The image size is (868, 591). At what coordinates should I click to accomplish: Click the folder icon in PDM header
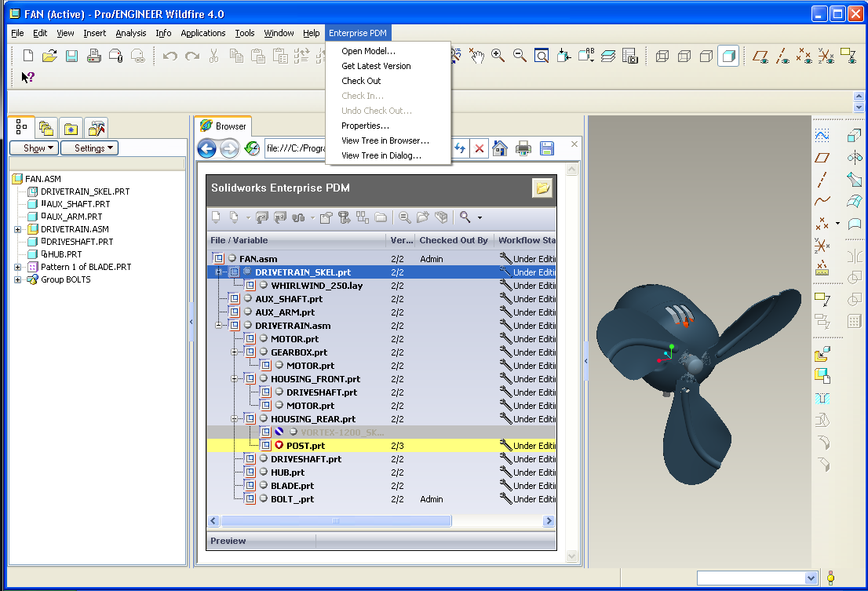point(542,188)
